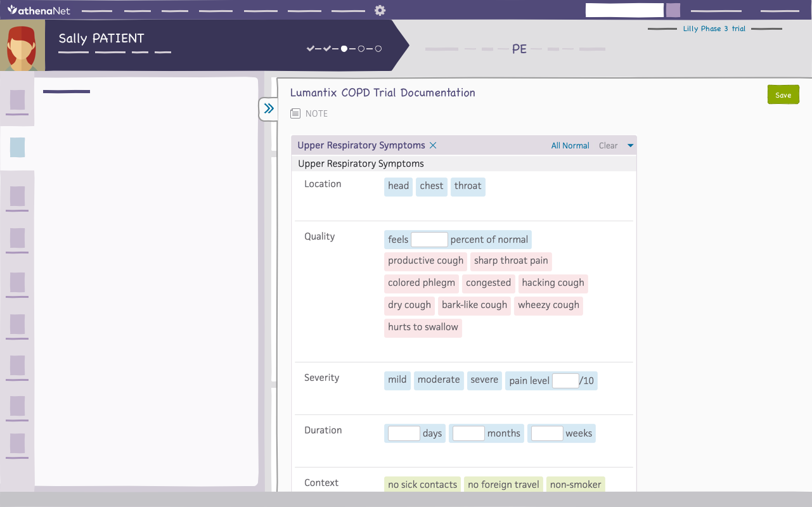Screen dimensions: 812x507
Task: Select hurts to swallow quality
Action: [423, 328]
